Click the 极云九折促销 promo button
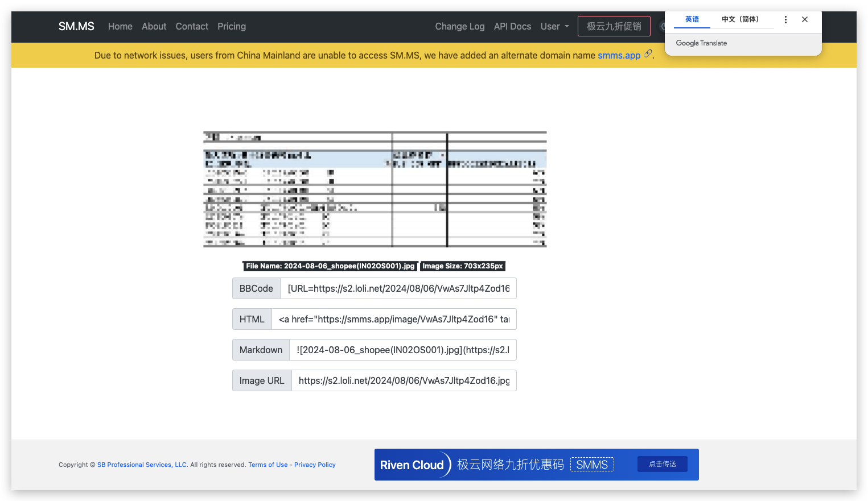 point(614,26)
